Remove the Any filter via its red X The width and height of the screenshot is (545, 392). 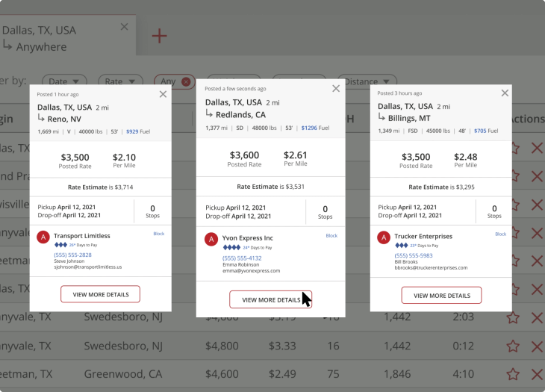[x=186, y=81]
